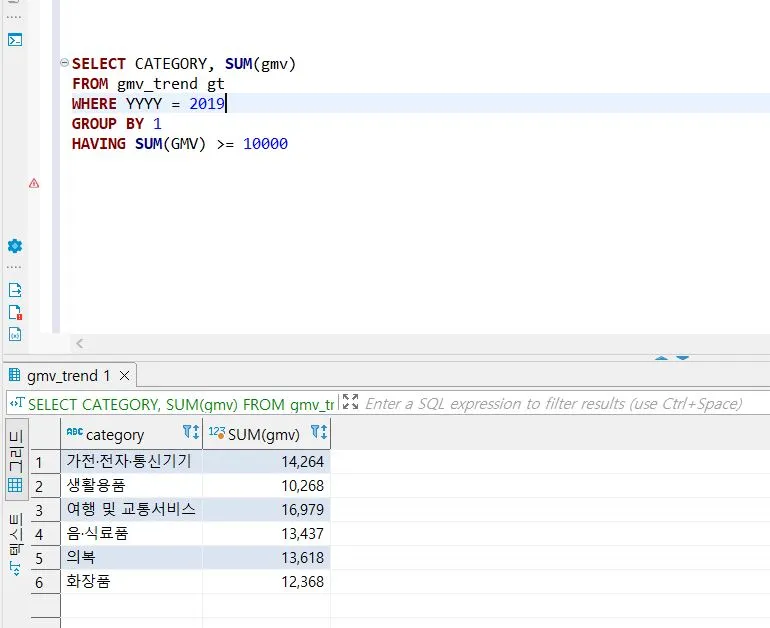The image size is (770, 628).
Task: Click cell 화장품
Action: coord(132,582)
